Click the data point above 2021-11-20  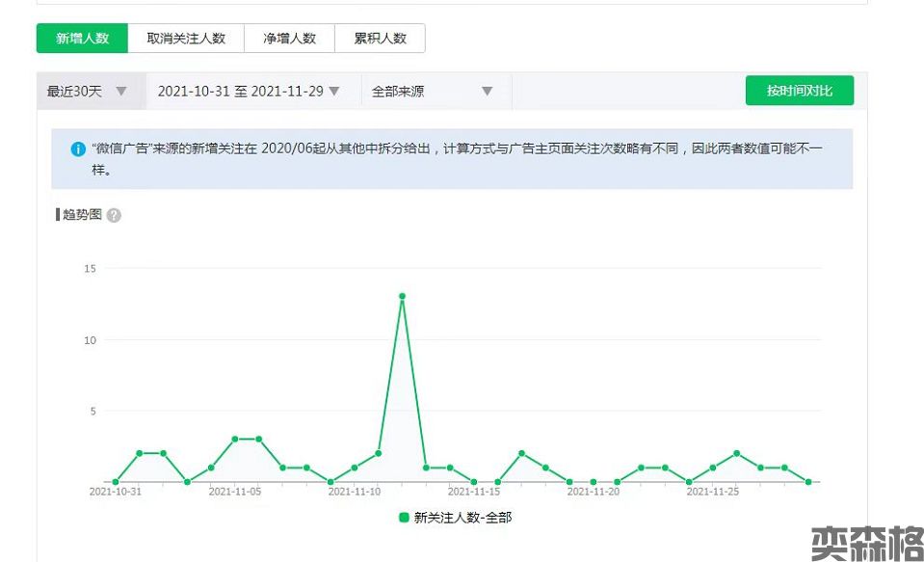tap(594, 482)
